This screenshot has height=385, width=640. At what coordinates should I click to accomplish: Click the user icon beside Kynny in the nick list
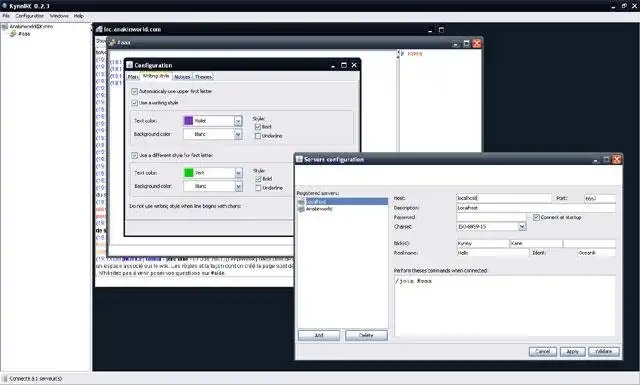tap(402, 53)
